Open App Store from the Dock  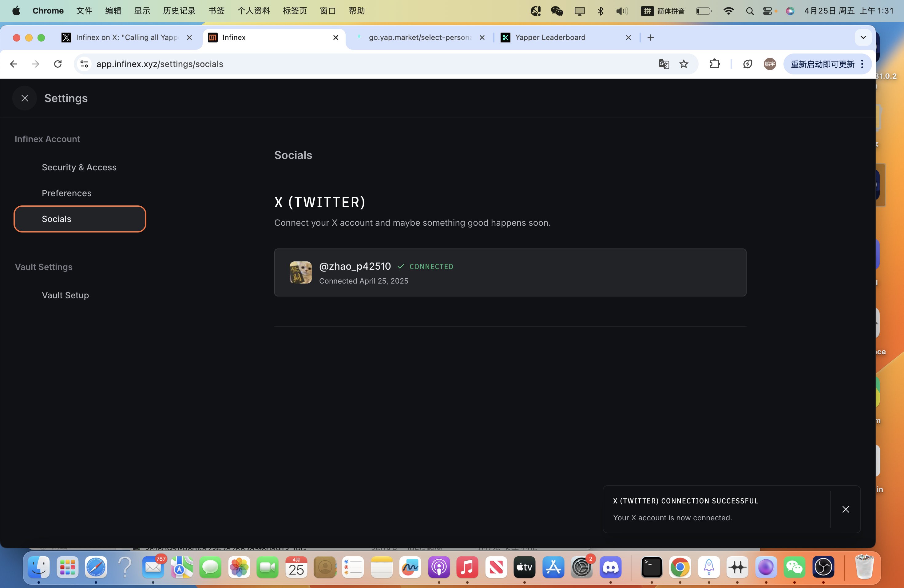click(553, 567)
